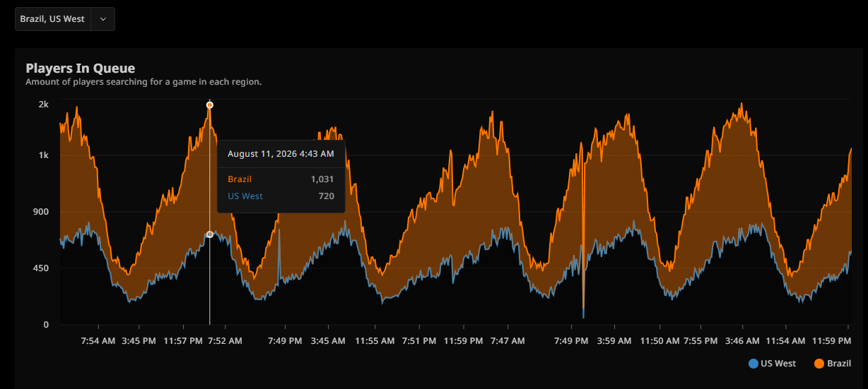Click the 3:45 PM x-axis label
The image size is (868, 389).
pyautogui.click(x=139, y=341)
